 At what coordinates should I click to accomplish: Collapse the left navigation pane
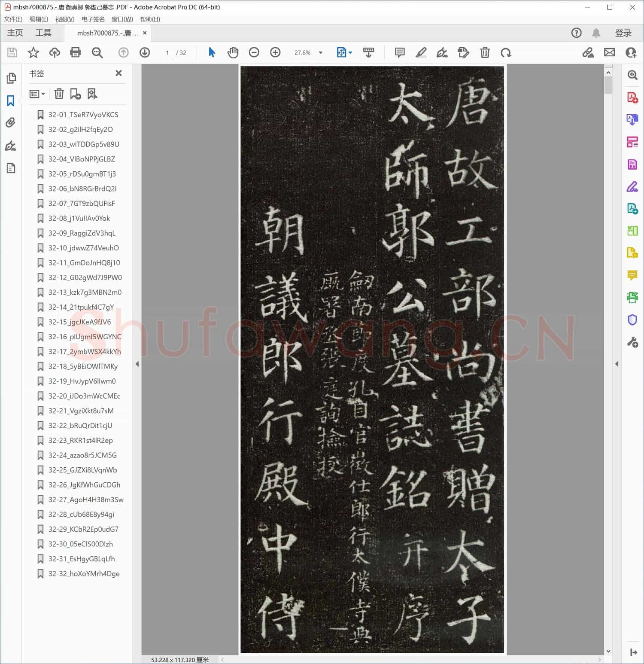coord(137,364)
